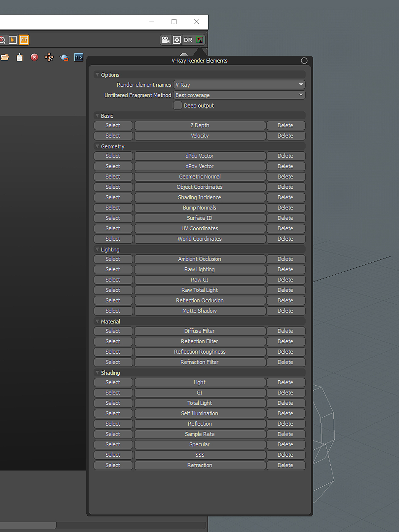
Task: Click the Diffuse Filter element button
Action: (x=200, y=331)
